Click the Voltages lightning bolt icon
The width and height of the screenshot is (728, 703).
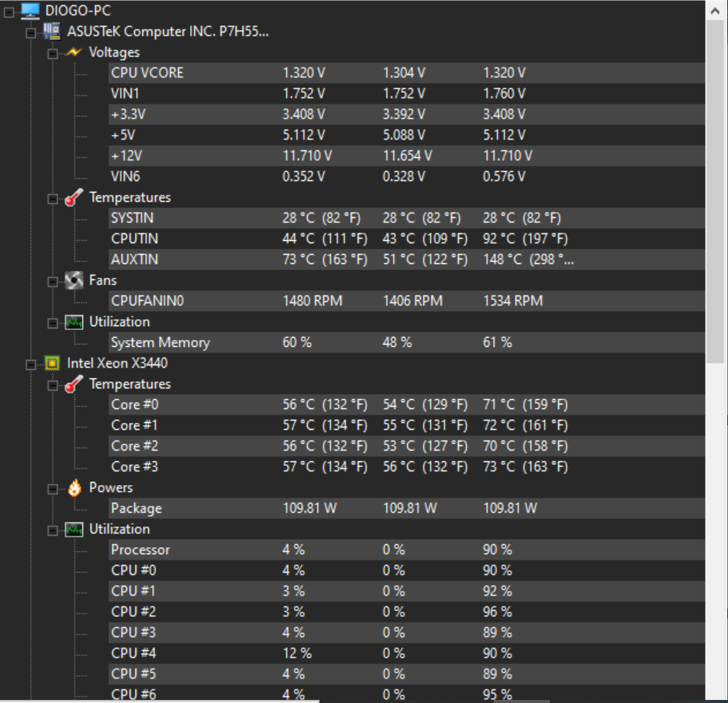74,52
